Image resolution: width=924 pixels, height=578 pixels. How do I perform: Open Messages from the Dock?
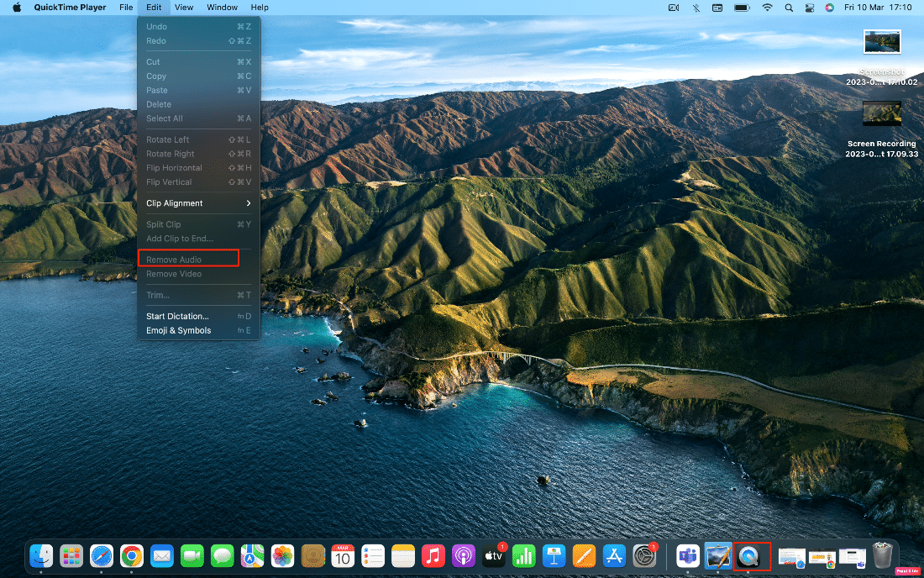click(222, 555)
